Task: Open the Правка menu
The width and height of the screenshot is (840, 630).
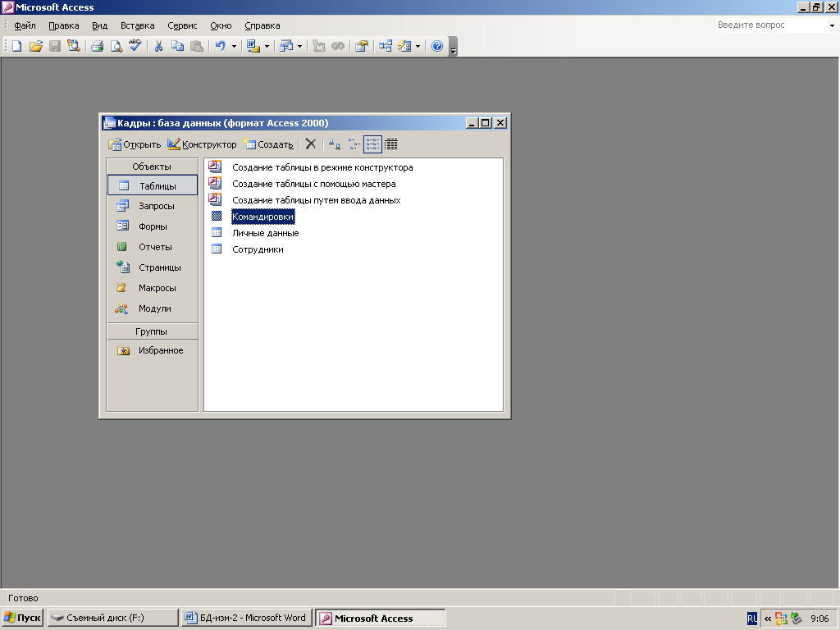Action: (64, 25)
